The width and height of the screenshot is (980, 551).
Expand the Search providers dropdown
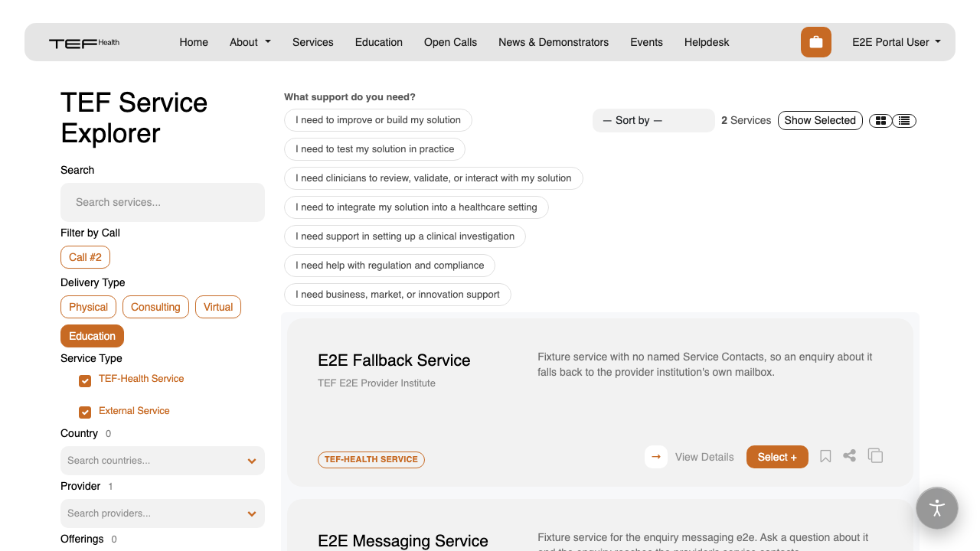coord(162,514)
